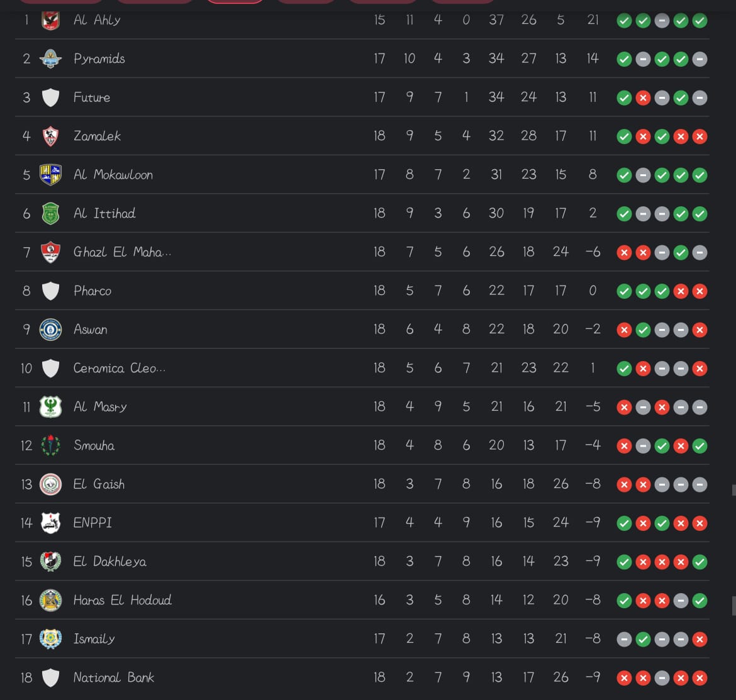This screenshot has height=700, width=736.
Task: Click the scrollbar handle on right edge
Action: pyautogui.click(x=733, y=606)
